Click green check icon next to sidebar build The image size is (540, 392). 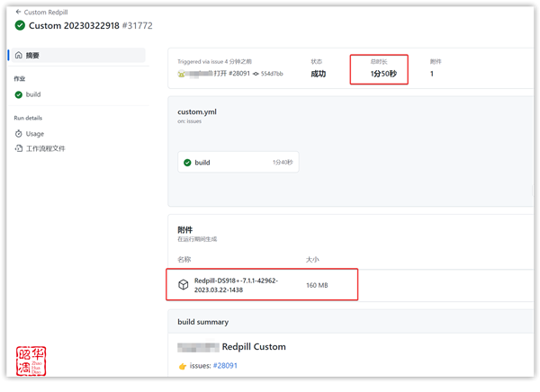[x=19, y=94]
